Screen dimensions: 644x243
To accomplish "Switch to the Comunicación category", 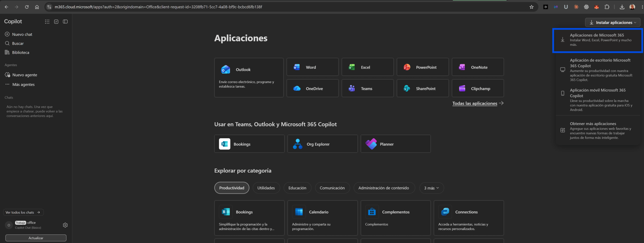I will pyautogui.click(x=332, y=188).
